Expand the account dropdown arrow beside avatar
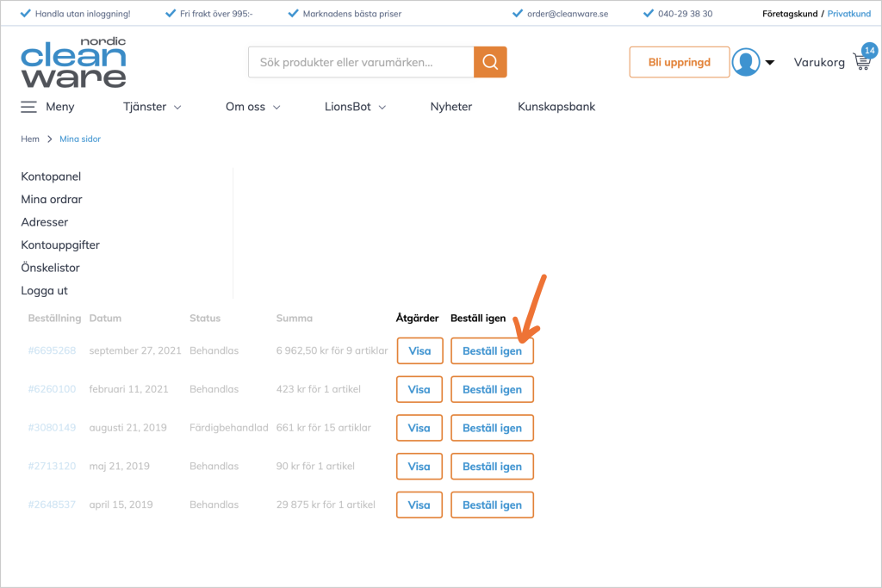 [x=770, y=62]
